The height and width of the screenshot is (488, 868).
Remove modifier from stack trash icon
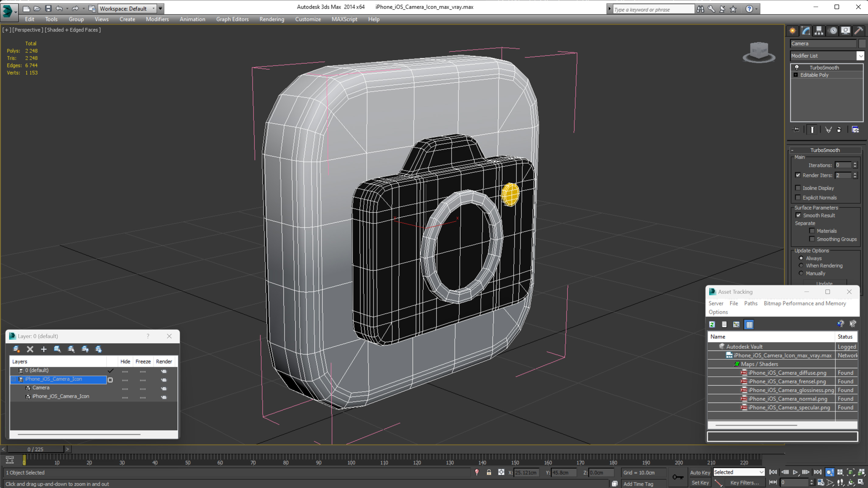(839, 130)
